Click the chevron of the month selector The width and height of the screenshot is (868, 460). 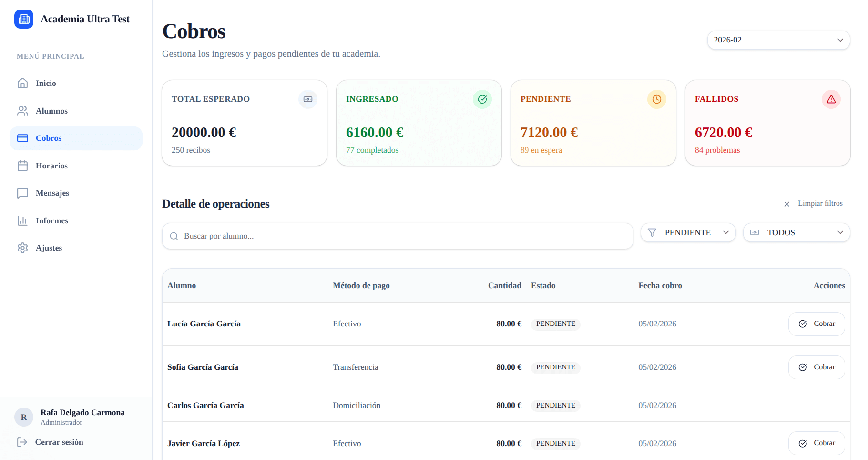click(x=840, y=40)
